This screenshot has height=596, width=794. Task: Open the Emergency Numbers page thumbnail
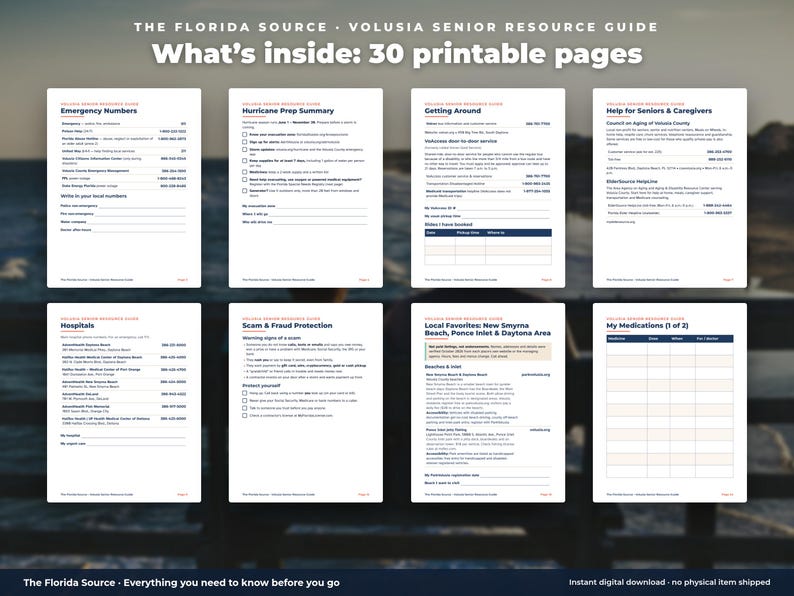coord(124,188)
